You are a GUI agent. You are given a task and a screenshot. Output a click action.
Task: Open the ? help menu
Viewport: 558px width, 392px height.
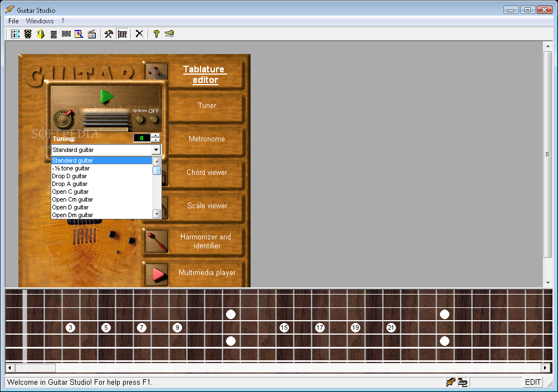63,21
